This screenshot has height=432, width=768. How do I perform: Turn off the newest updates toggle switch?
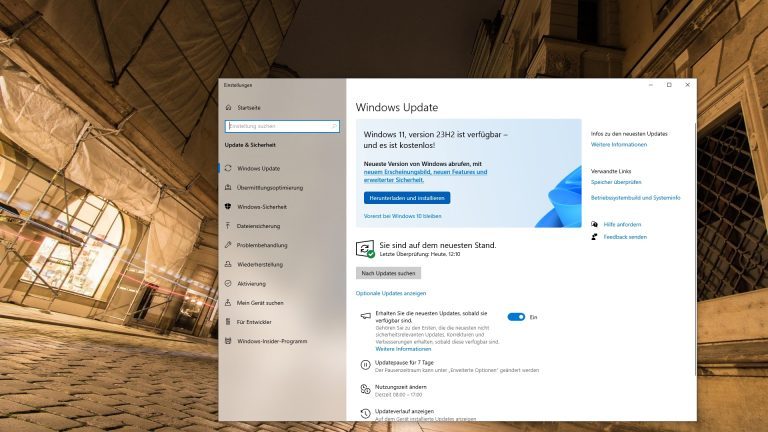pyautogui.click(x=516, y=317)
